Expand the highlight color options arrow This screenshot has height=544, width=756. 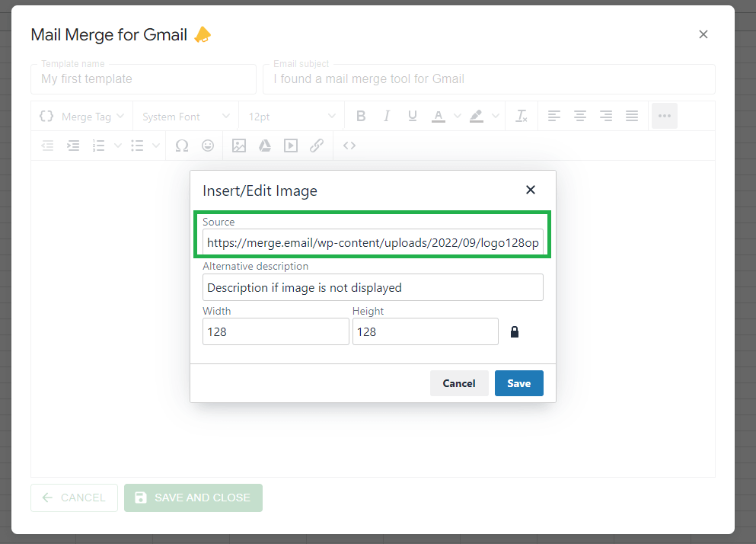496,116
